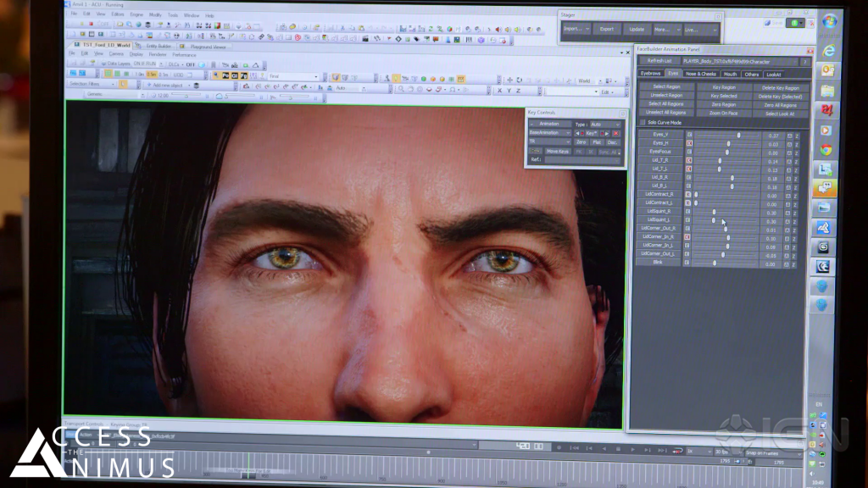Click the red key icon for Eyes_H
The height and width of the screenshot is (488, 868).
(688, 143)
